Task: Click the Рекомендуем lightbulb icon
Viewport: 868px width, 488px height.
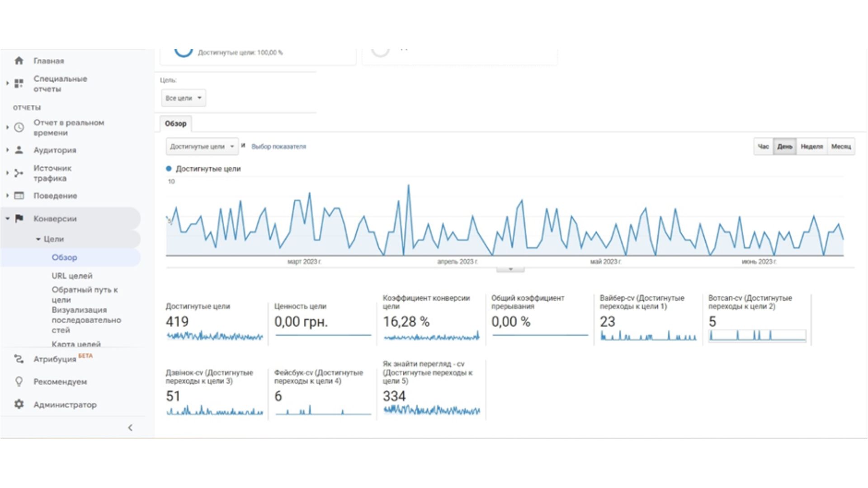Action: [19, 382]
